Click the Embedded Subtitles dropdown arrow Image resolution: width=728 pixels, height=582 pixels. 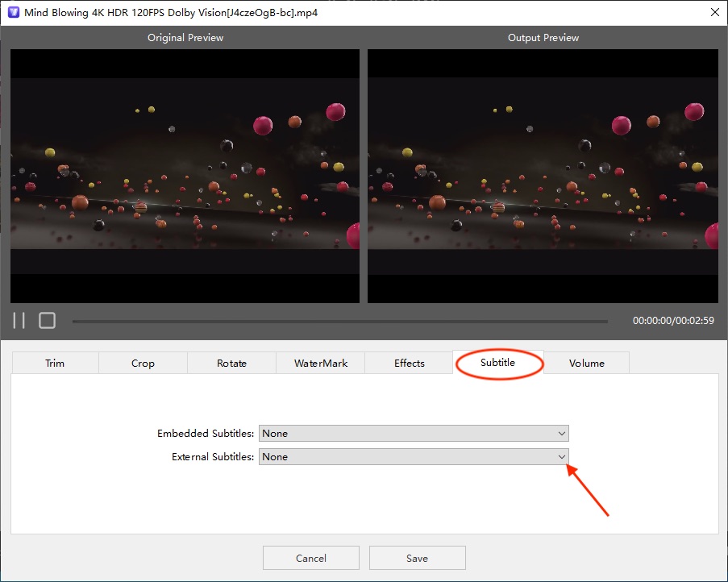[561, 434]
